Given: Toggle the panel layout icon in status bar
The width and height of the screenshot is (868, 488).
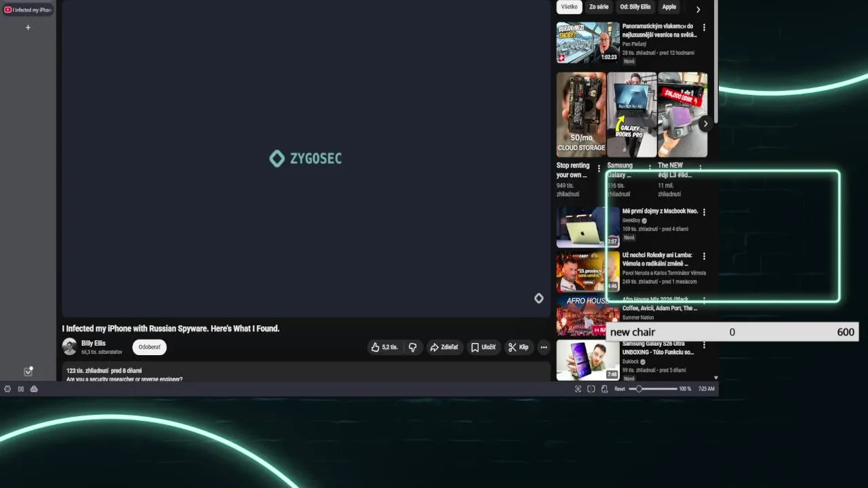Looking at the screenshot, I should click(x=21, y=389).
